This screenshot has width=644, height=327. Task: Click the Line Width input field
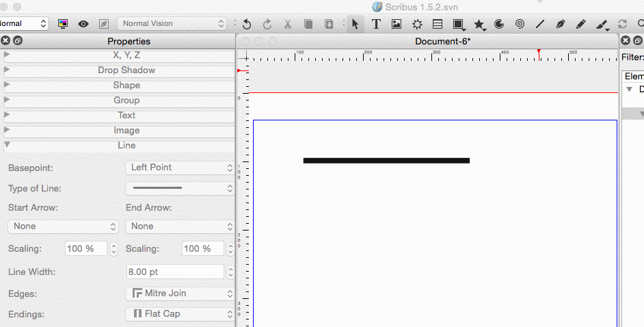(175, 272)
